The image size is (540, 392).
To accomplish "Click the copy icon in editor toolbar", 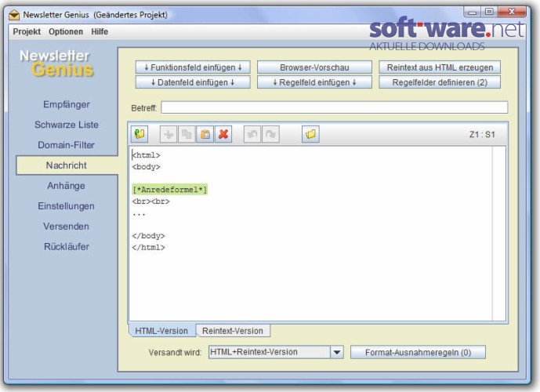I will pyautogui.click(x=187, y=134).
